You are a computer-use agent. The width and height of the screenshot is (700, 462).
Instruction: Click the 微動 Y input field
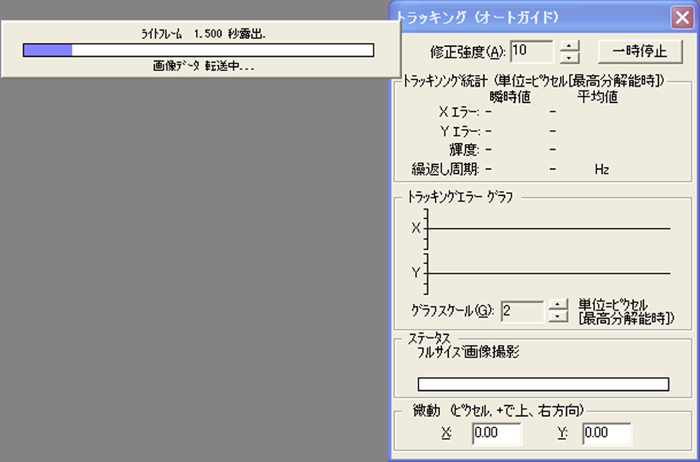pos(607,433)
